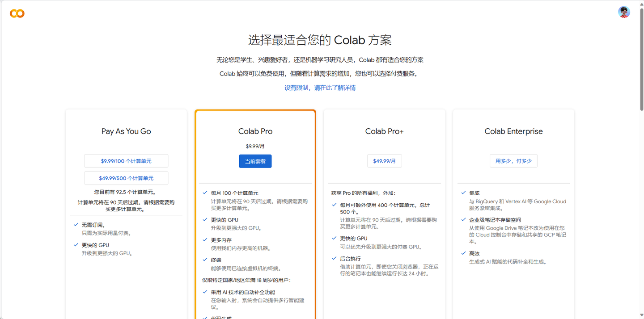The image size is (644, 319).
Task: Click 用多少，付多少 for Colab Enterprise
Action: point(513,161)
